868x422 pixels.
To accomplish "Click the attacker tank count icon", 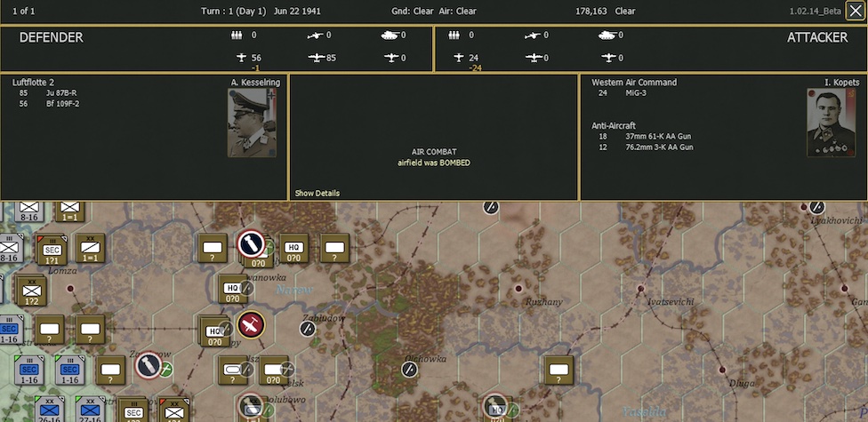I will tap(607, 36).
